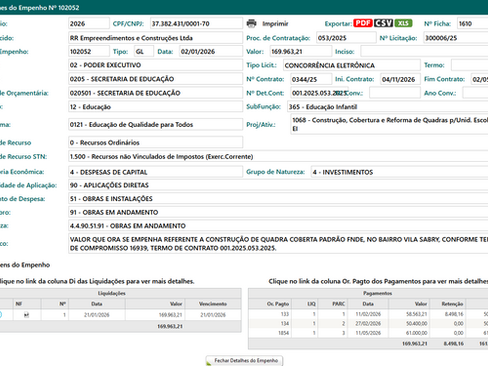Viewport: 488px width, 366px height.
Task: Click the 90 - APLICAÇÕES DIRETAS field
Action: coord(278,185)
